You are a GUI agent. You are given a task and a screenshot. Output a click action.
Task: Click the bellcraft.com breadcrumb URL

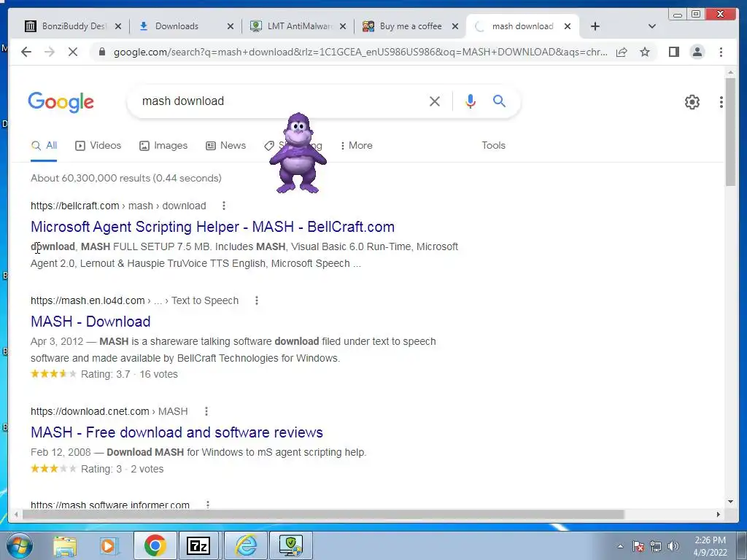pyautogui.click(x=118, y=206)
